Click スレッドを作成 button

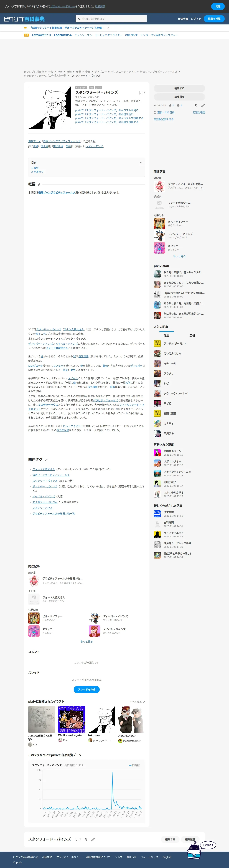coord(86,689)
